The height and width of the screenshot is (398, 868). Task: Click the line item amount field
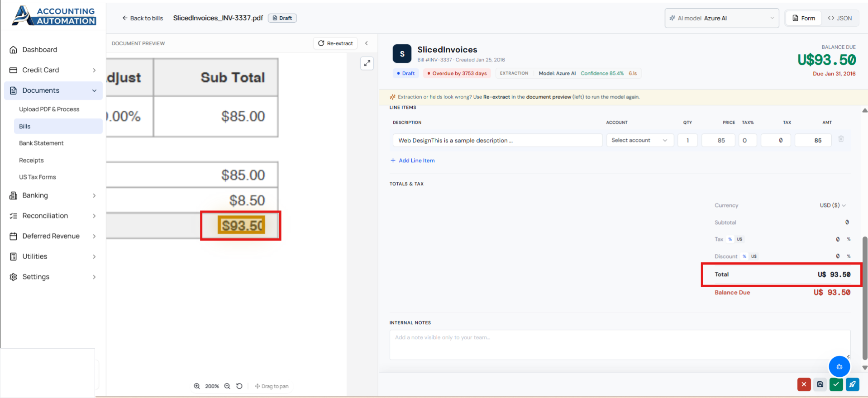[x=813, y=140]
